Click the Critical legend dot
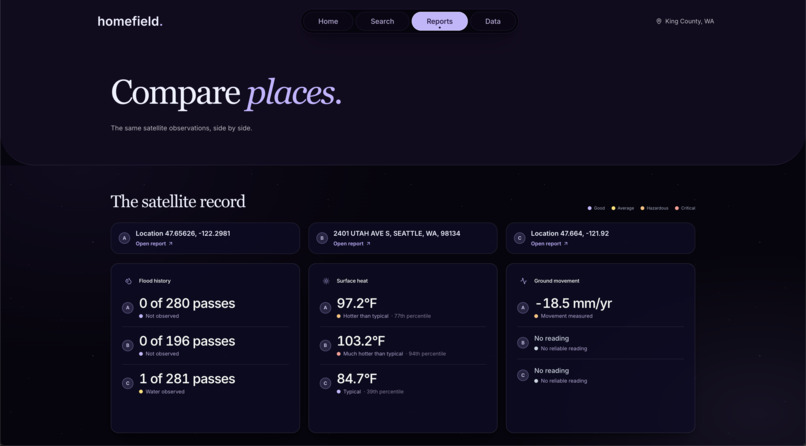The width and height of the screenshot is (806, 446). 677,208
